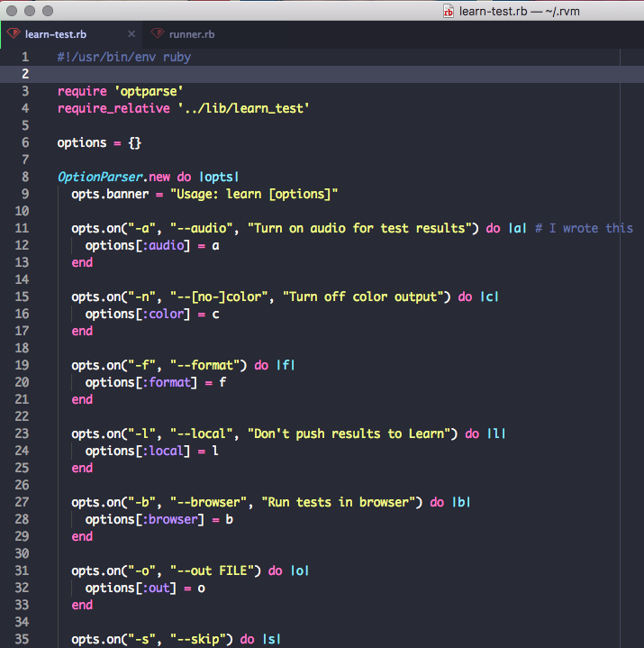644x648 pixels.
Task: Click line number 8 in the gutter
Action: (25, 177)
